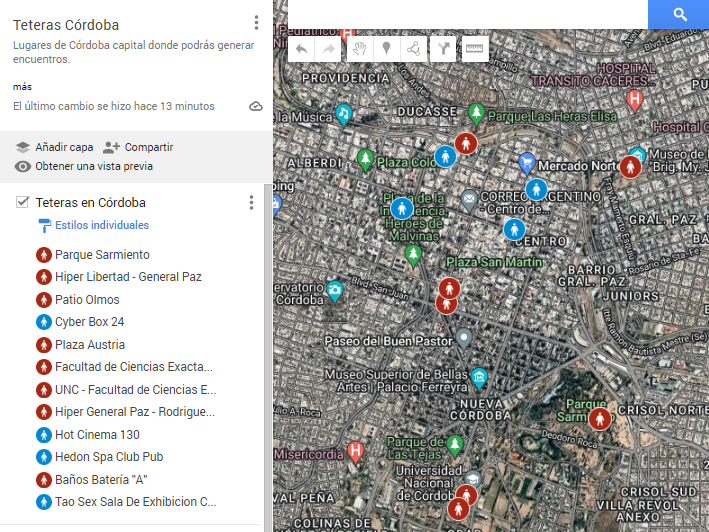Viewport: 709px width, 532px height.
Task: Open Estilos individuales style settings
Action: pyautogui.click(x=94, y=225)
